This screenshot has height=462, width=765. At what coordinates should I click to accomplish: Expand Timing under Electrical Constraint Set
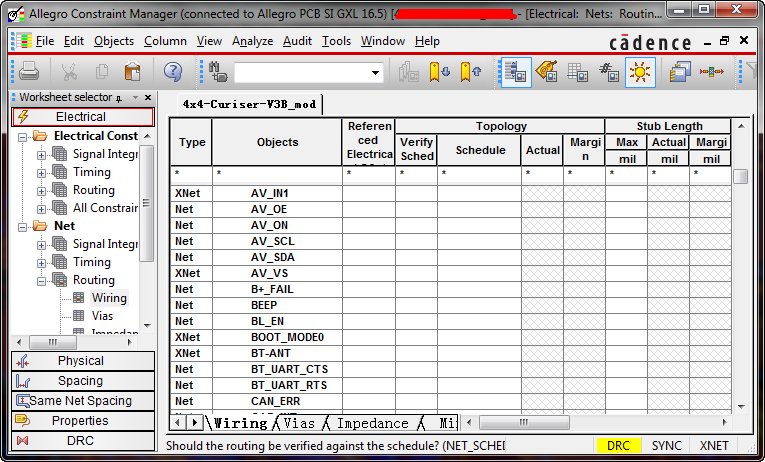pyautogui.click(x=41, y=173)
